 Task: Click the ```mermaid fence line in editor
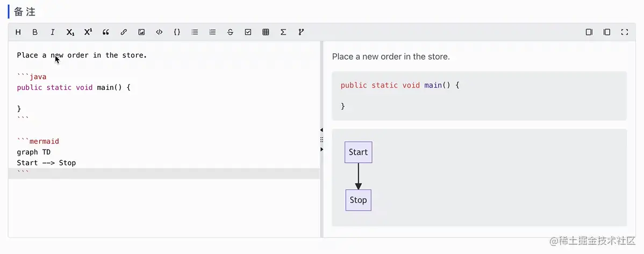tap(38, 141)
